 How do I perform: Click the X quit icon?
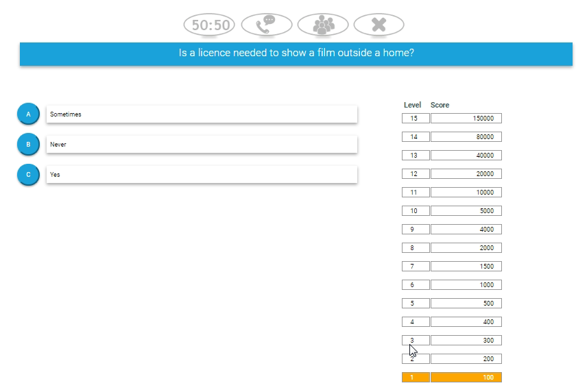coord(379,25)
